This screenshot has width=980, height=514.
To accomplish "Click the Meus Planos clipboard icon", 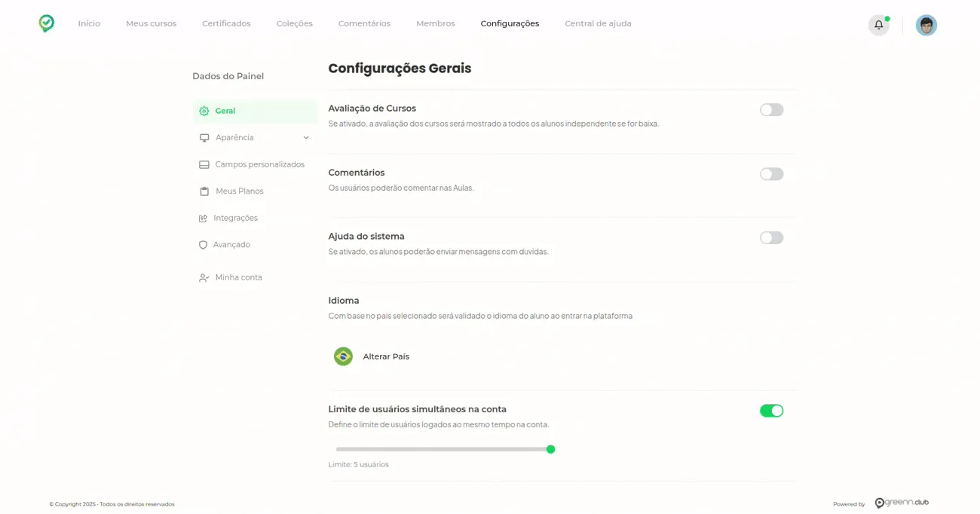I will (x=204, y=191).
